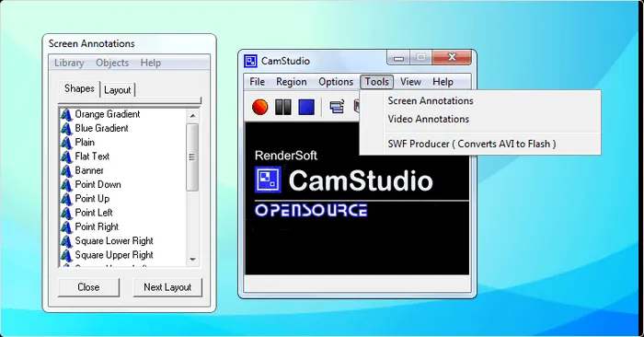The height and width of the screenshot is (337, 644).
Task: Click the icon beside Point Left
Action: click(66, 213)
